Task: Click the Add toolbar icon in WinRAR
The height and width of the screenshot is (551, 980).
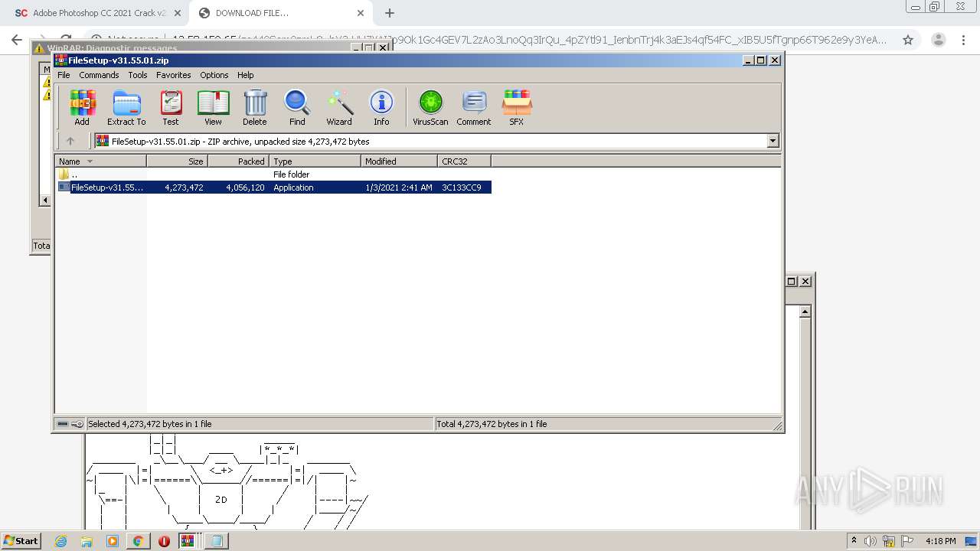Action: (x=82, y=107)
